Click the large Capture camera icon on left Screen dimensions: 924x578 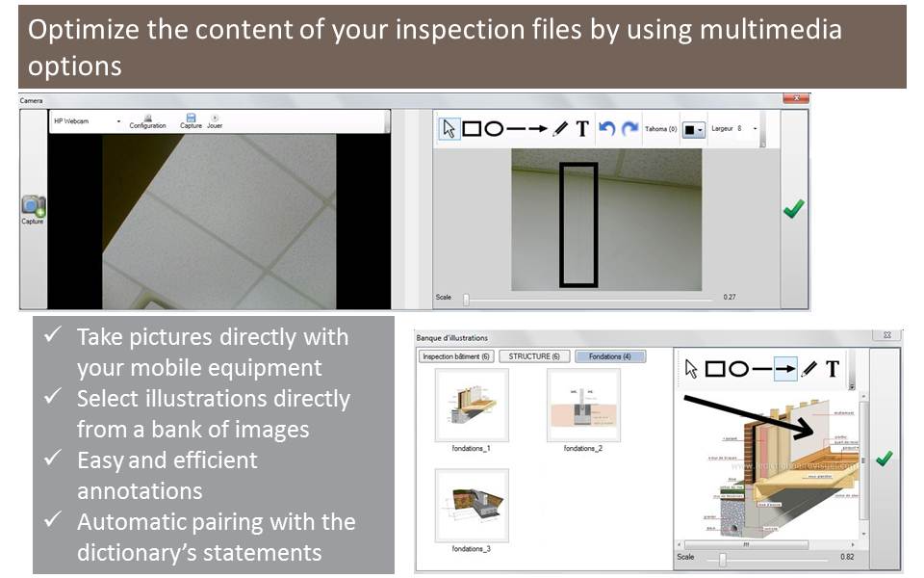click(x=33, y=207)
